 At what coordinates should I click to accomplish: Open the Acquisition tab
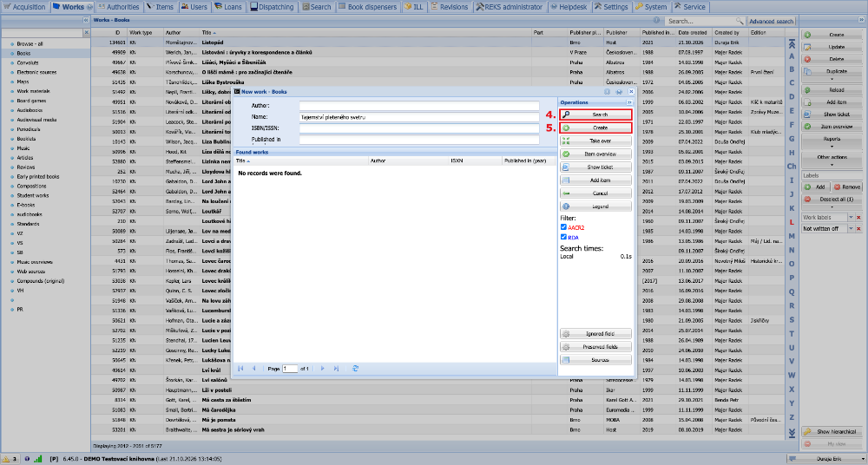[x=24, y=7]
